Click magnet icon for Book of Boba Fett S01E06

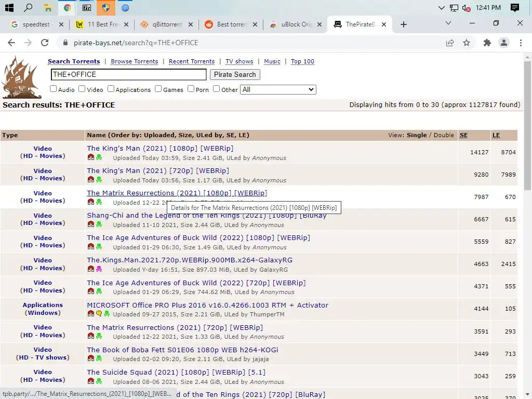click(90, 358)
